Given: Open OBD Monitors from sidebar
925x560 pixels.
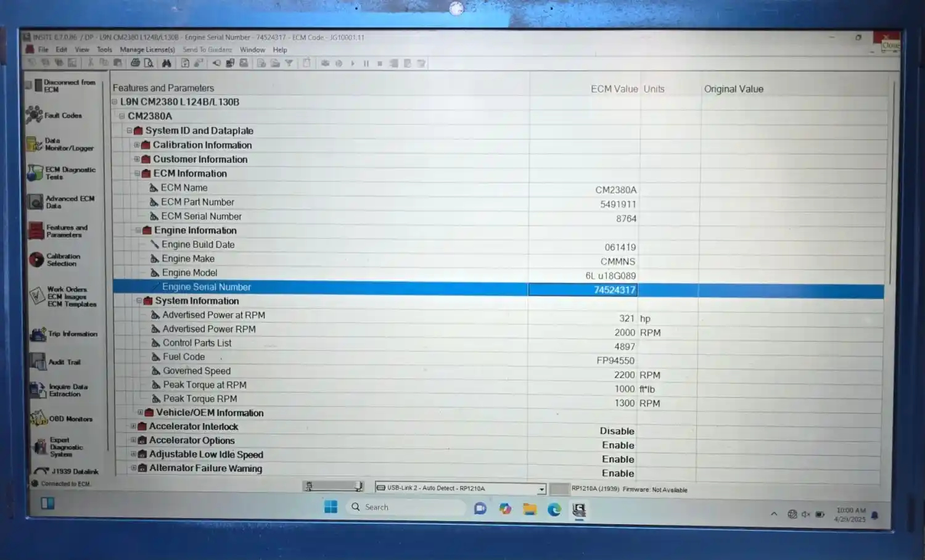Looking at the screenshot, I should coord(70,419).
